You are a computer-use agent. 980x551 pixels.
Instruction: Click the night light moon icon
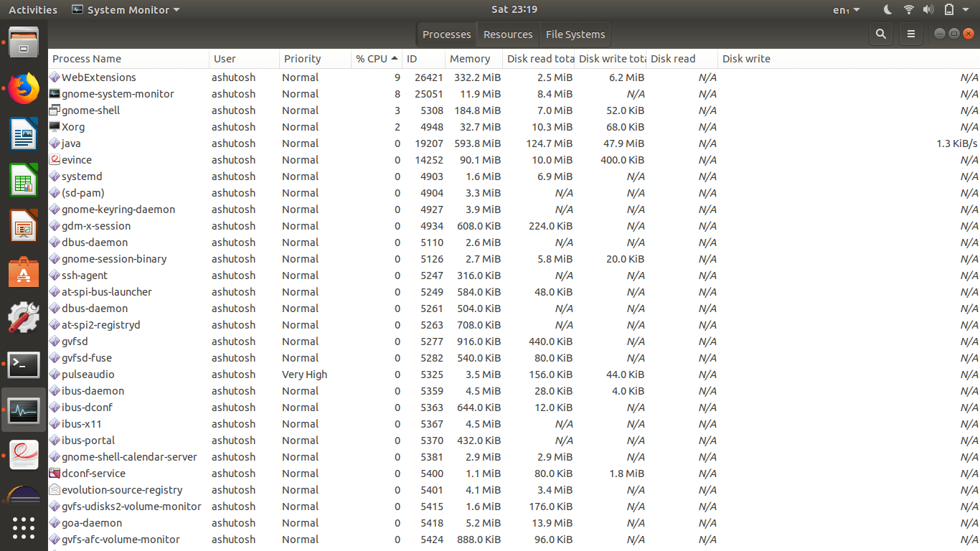coord(887,10)
